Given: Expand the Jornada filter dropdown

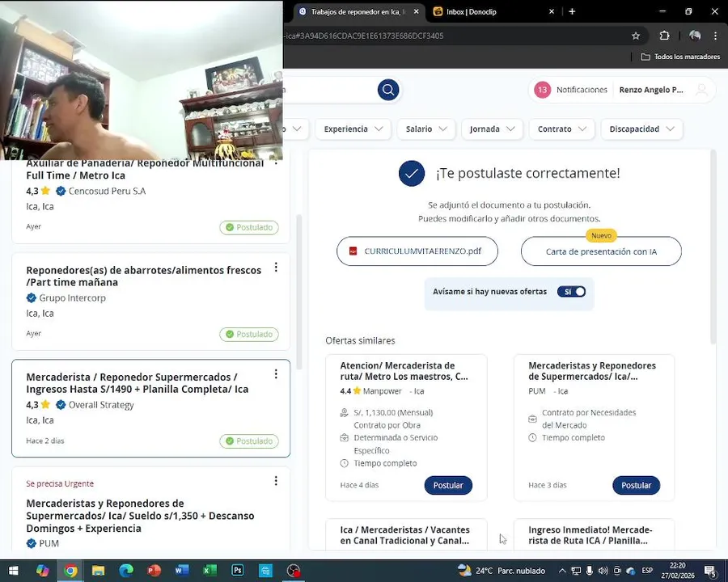Looking at the screenshot, I should pyautogui.click(x=492, y=129).
